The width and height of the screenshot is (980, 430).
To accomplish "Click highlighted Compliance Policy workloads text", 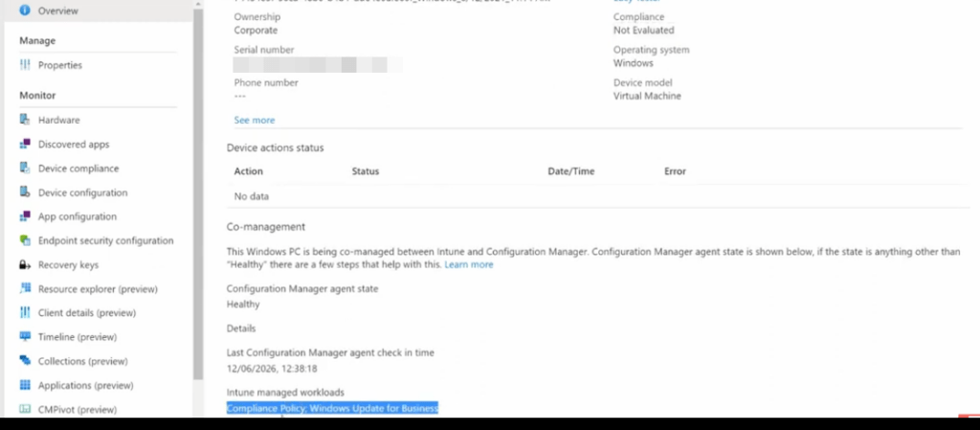I will pyautogui.click(x=332, y=408).
